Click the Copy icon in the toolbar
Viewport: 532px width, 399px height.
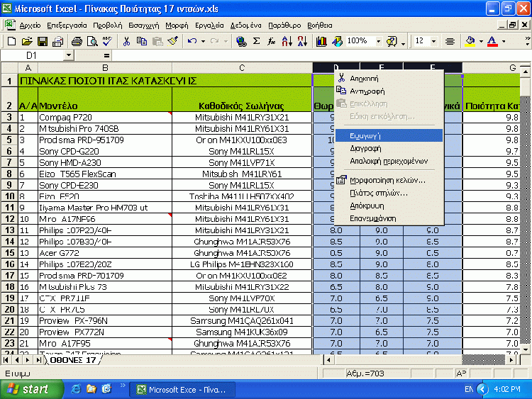tap(141, 41)
